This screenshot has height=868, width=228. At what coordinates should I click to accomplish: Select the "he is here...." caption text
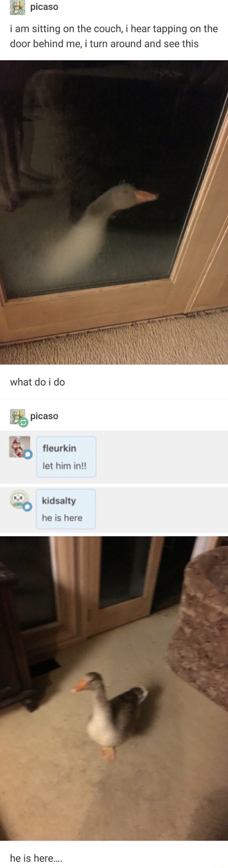pos(36,858)
